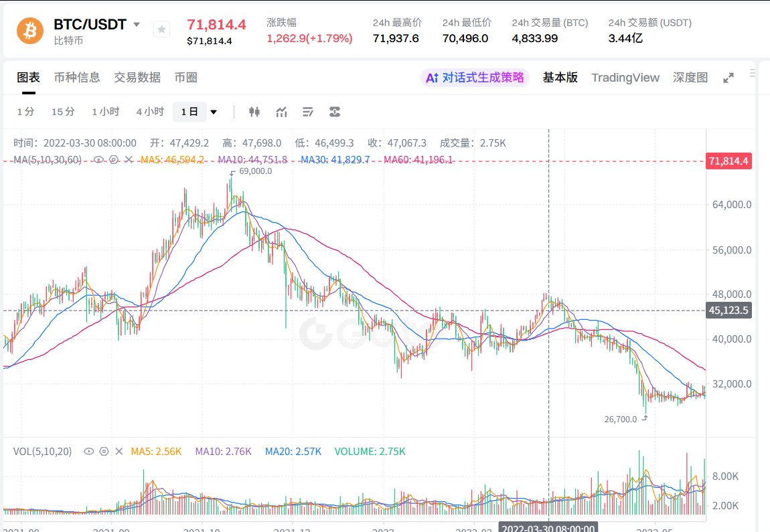Click the MA10: 44,751.8 legend value
The height and width of the screenshot is (532, 770).
pyautogui.click(x=252, y=159)
